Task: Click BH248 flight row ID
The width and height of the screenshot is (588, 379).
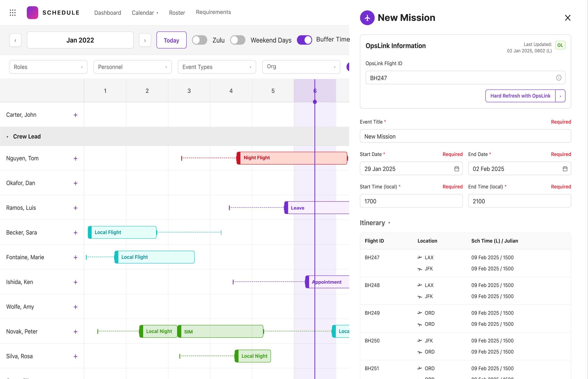Action: [x=372, y=285]
